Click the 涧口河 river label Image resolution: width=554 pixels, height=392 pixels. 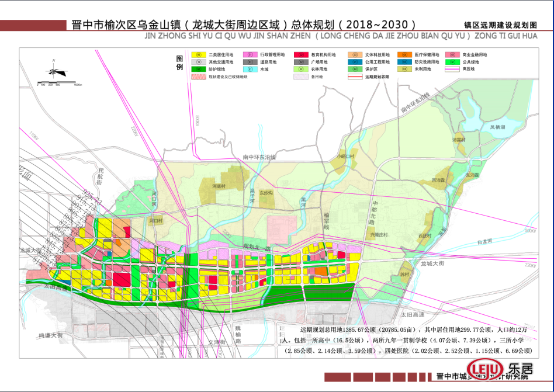tap(154, 199)
